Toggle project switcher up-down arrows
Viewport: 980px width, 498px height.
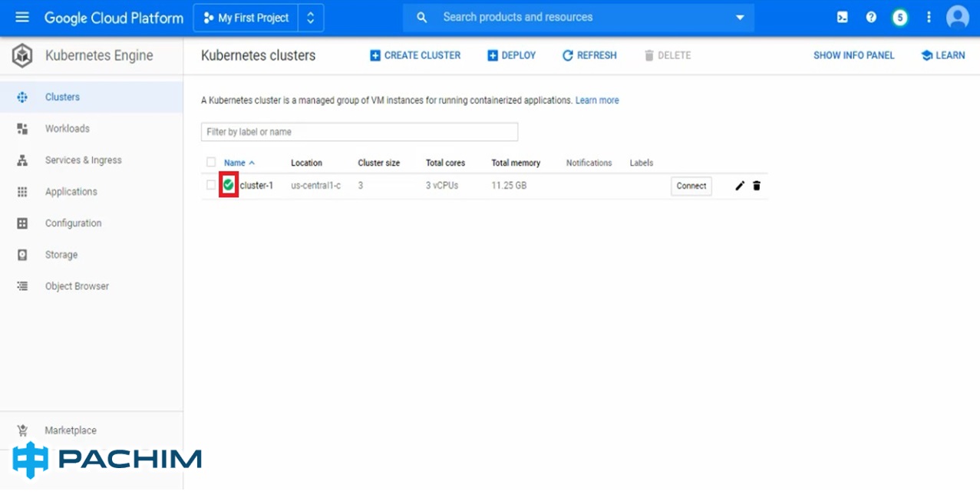click(x=311, y=18)
